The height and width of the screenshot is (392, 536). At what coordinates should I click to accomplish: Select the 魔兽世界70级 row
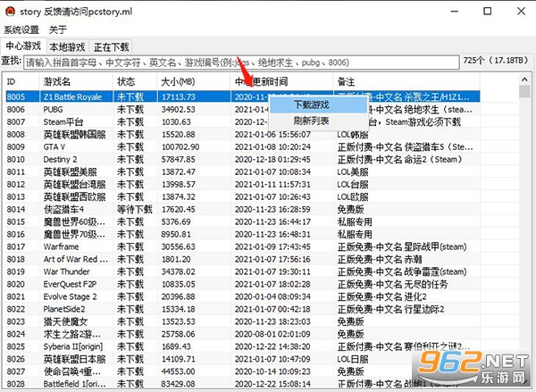point(243,234)
